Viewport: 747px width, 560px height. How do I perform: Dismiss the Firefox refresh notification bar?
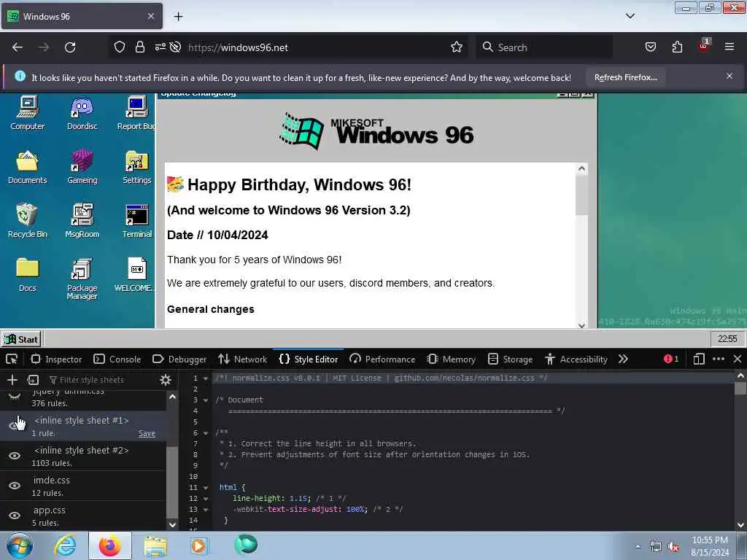tap(729, 76)
